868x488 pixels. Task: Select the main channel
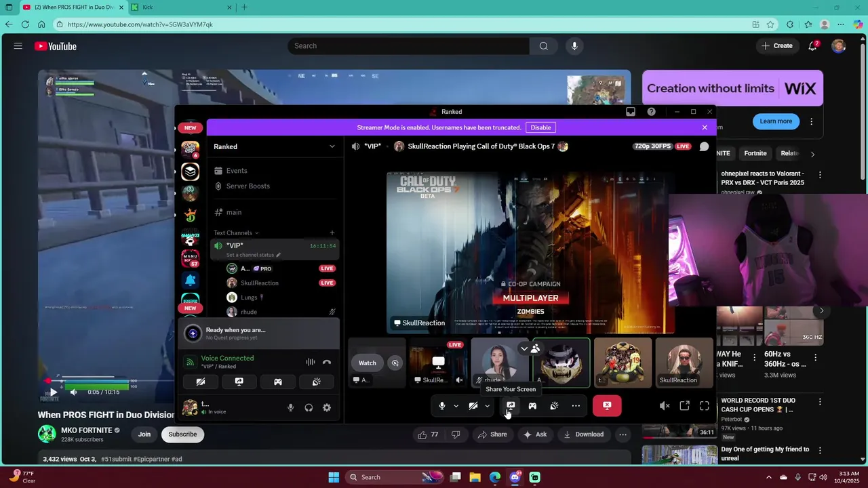(274, 212)
